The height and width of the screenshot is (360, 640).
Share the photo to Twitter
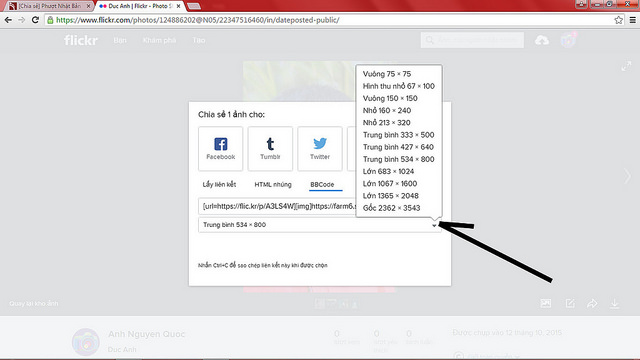click(x=320, y=149)
